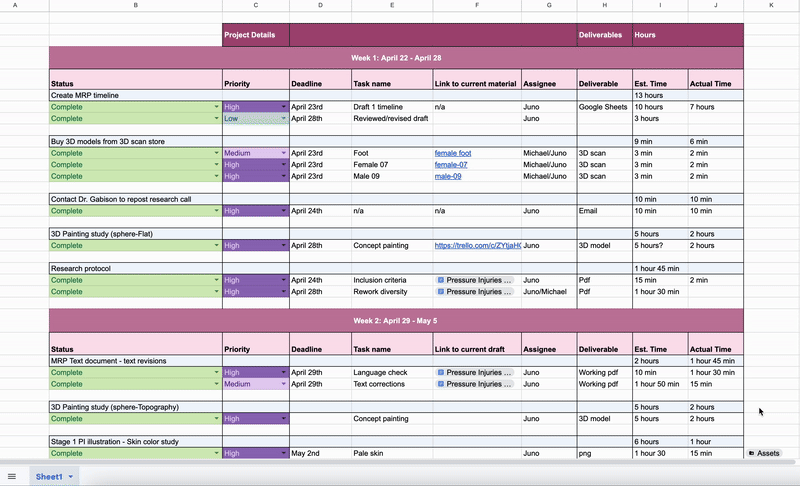Open the trello.com link for Concept painting
Image resolution: width=800 pixels, height=486 pixels.
(x=478, y=245)
